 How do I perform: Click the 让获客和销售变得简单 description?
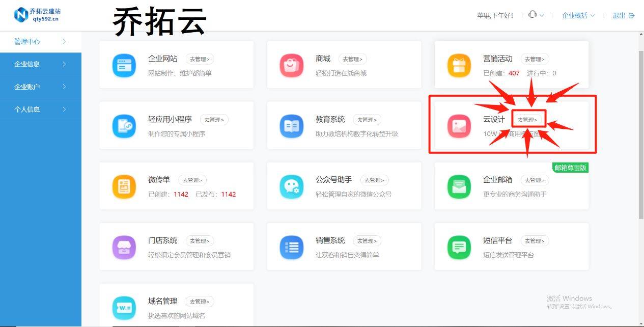coord(347,255)
